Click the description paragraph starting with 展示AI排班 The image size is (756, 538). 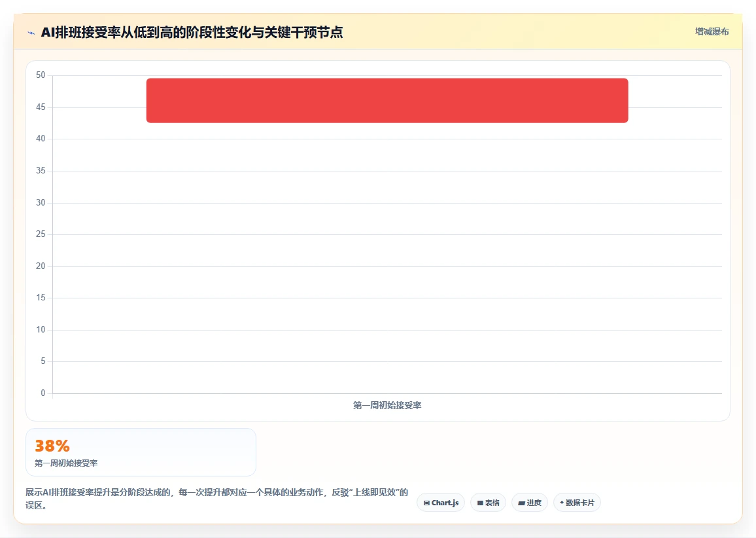(217, 499)
